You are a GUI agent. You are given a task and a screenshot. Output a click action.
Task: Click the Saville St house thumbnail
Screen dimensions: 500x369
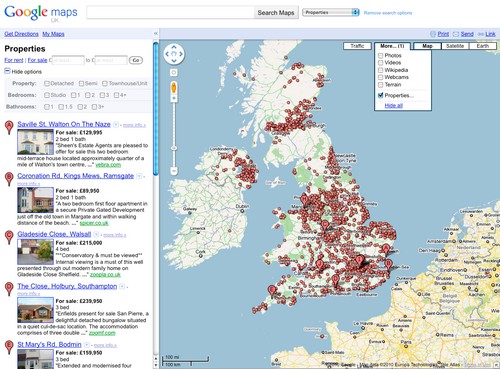35,142
